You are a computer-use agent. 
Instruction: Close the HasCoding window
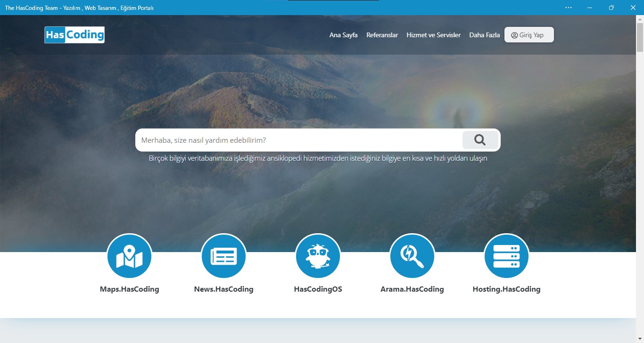point(633,8)
